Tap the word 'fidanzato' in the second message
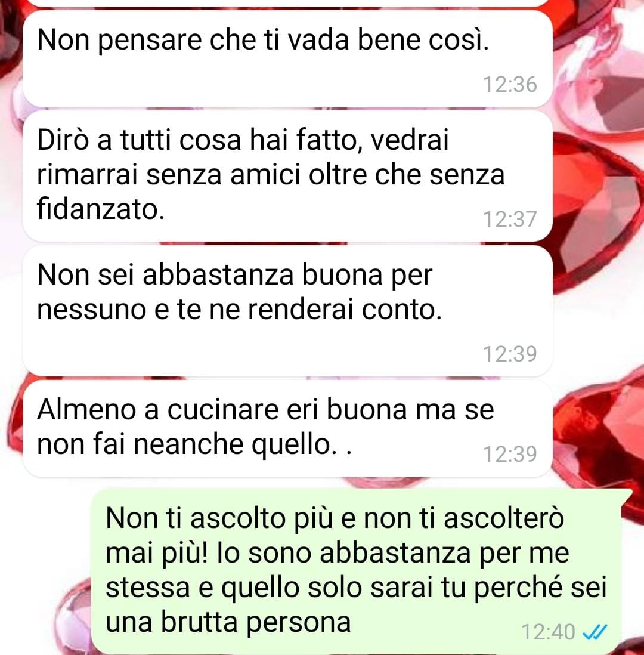The image size is (644, 655). [x=101, y=208]
